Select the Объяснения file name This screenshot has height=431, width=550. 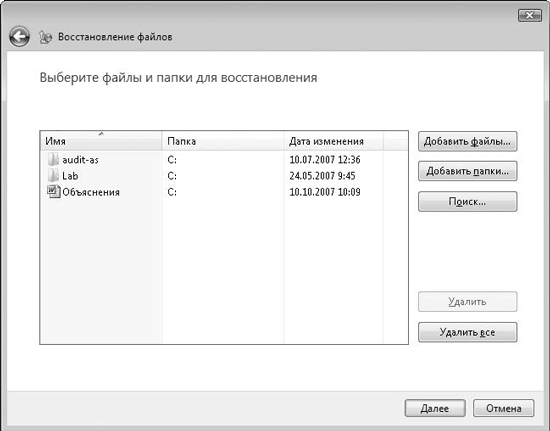pyautogui.click(x=91, y=192)
